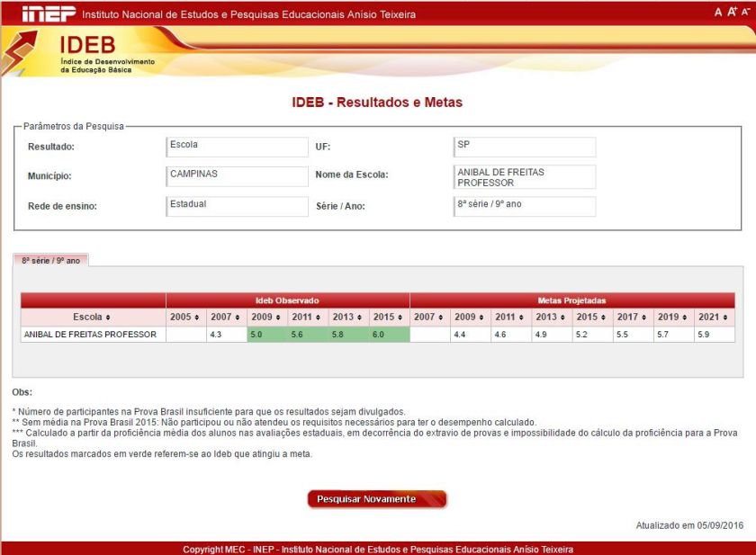
Task: Reset font size with plain A
Action: coord(718,13)
